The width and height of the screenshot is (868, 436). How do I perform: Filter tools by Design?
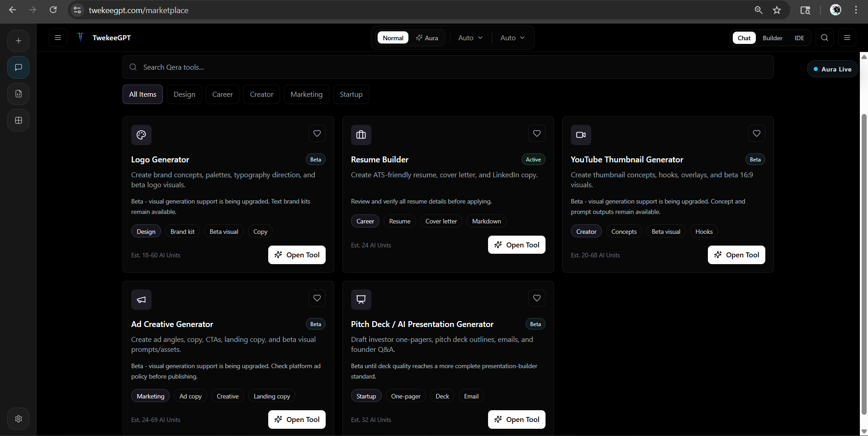click(185, 94)
